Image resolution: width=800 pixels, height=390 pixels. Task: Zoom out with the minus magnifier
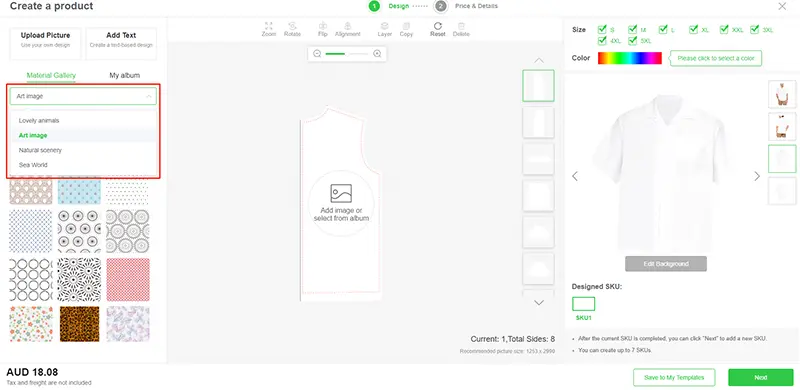[317, 54]
